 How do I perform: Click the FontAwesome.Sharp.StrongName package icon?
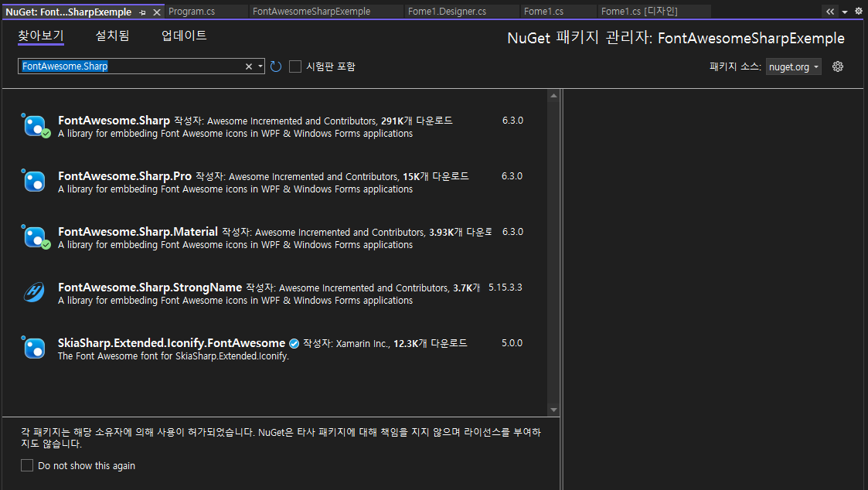point(34,293)
